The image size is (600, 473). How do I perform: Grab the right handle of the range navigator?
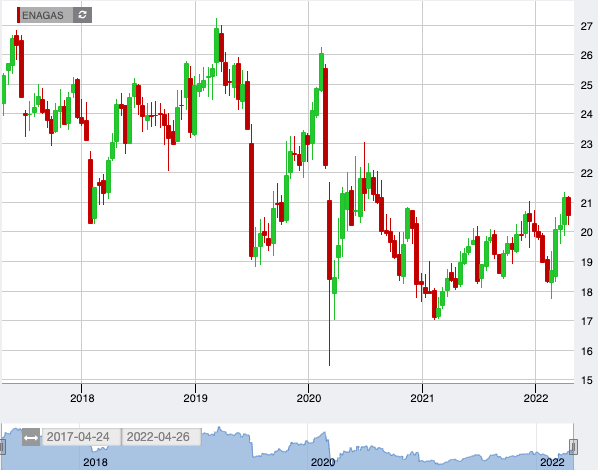click(x=573, y=447)
